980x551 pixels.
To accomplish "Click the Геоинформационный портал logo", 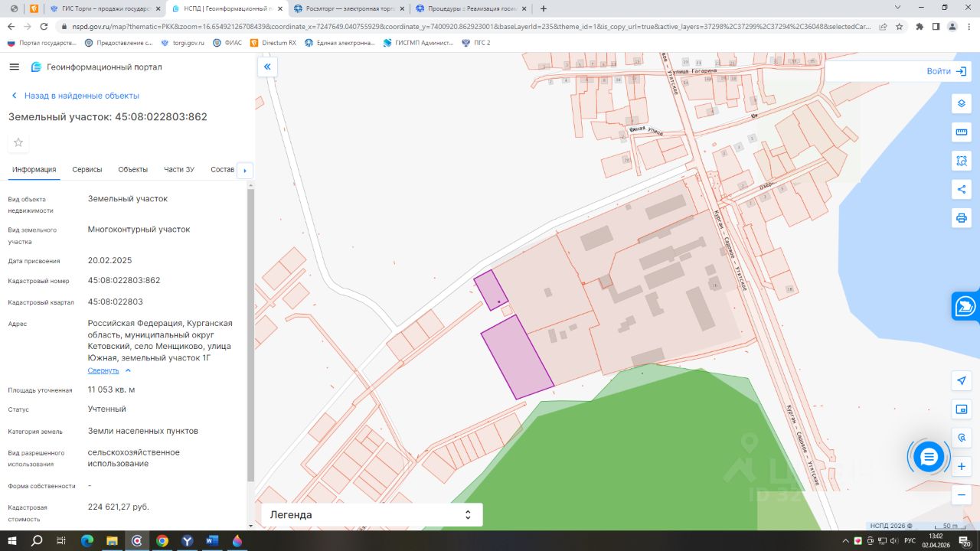I will pyautogui.click(x=96, y=67).
